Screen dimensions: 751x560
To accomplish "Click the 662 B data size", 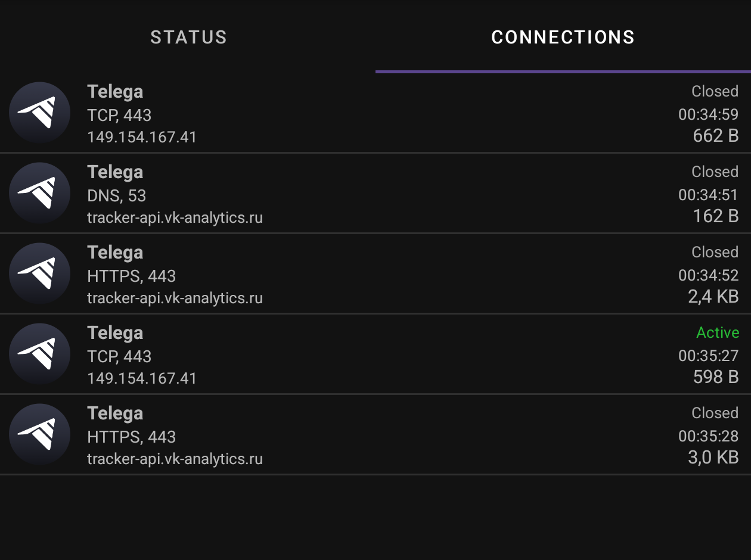I will coord(715,136).
